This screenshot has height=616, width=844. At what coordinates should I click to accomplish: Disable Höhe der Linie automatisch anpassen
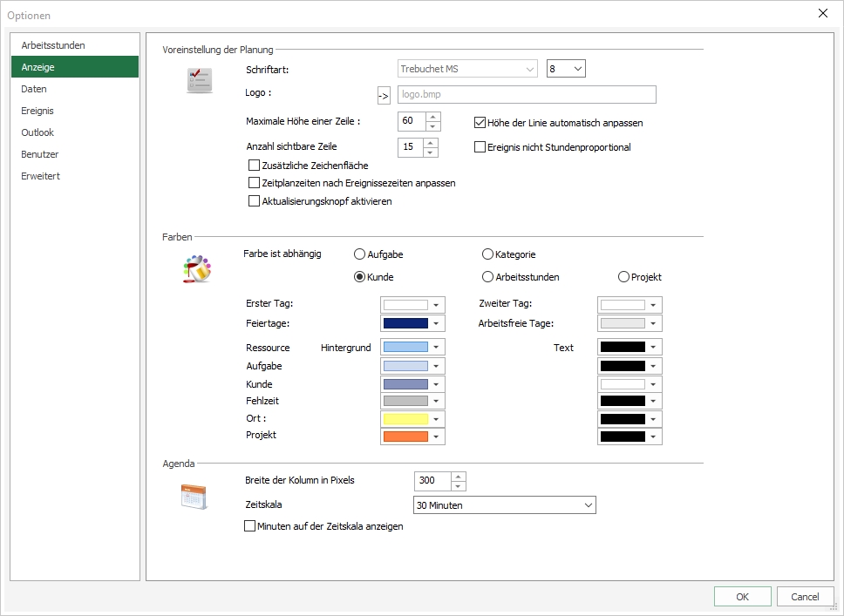point(480,123)
